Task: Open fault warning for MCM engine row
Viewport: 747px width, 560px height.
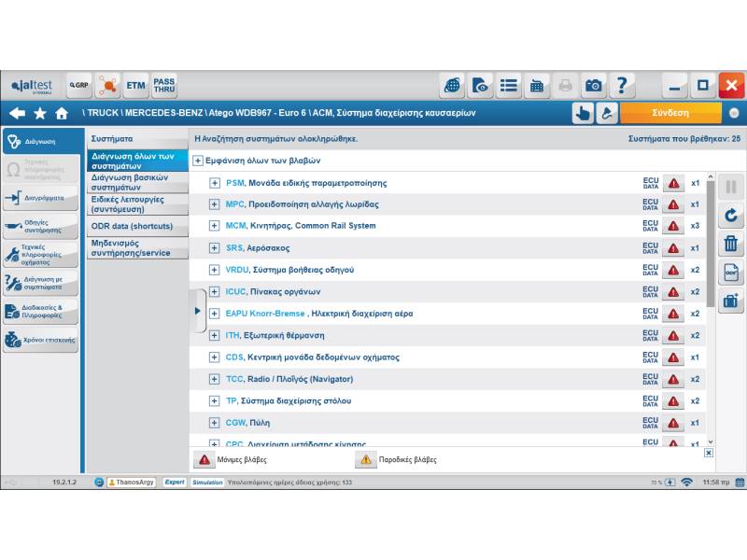Action: click(x=673, y=226)
